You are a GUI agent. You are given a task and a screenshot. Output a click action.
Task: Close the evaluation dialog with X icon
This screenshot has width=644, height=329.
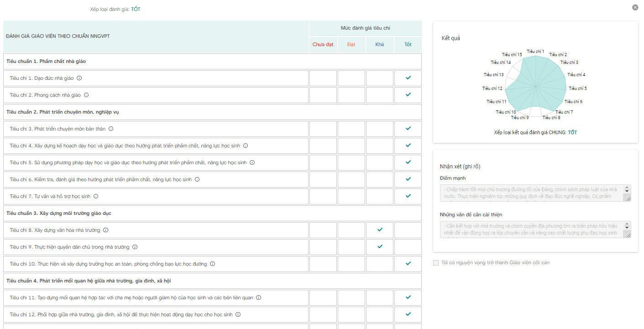coord(635,7)
